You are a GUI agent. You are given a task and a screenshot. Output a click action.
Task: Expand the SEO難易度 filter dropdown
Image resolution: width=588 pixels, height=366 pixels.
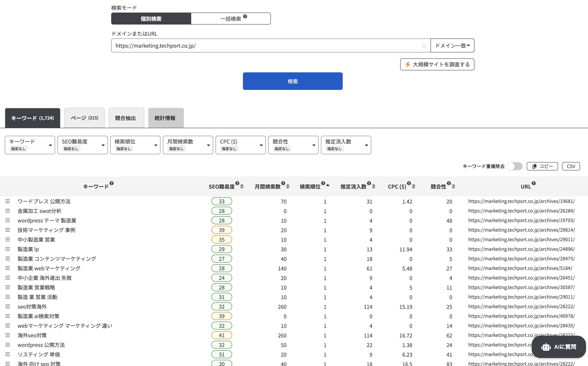pyautogui.click(x=82, y=145)
